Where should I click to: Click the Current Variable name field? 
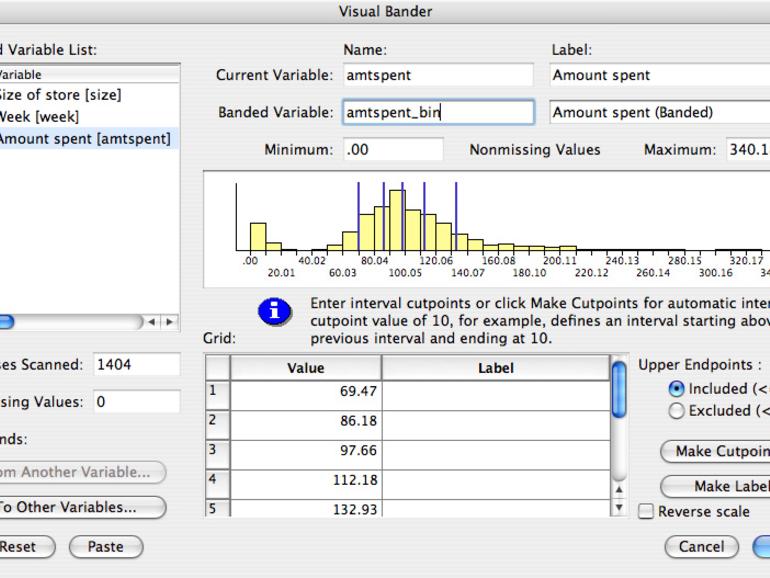(438, 75)
